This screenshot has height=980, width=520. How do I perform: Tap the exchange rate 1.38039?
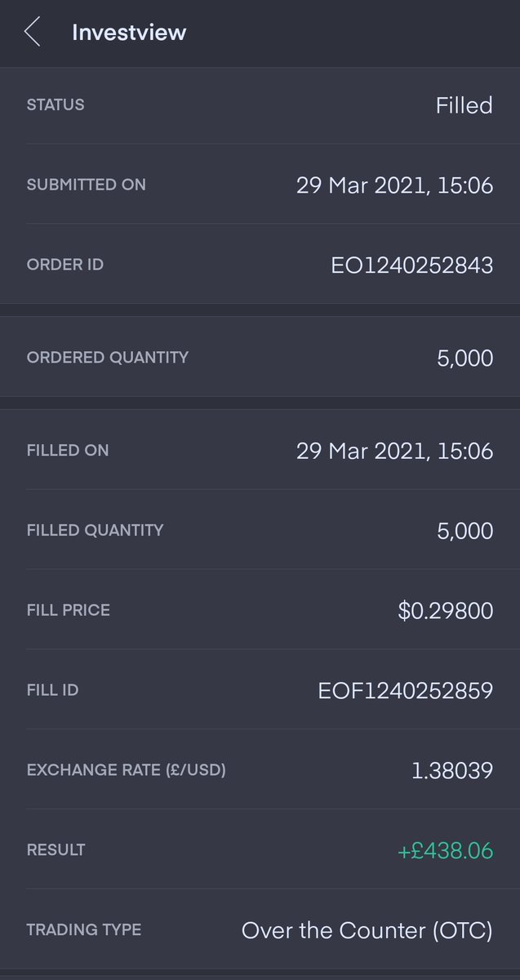point(452,770)
